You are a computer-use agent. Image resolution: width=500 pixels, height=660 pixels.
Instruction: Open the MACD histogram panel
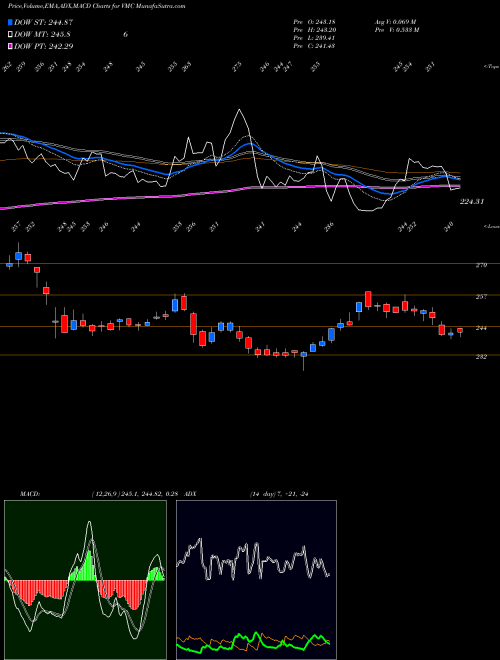[x=85, y=580]
